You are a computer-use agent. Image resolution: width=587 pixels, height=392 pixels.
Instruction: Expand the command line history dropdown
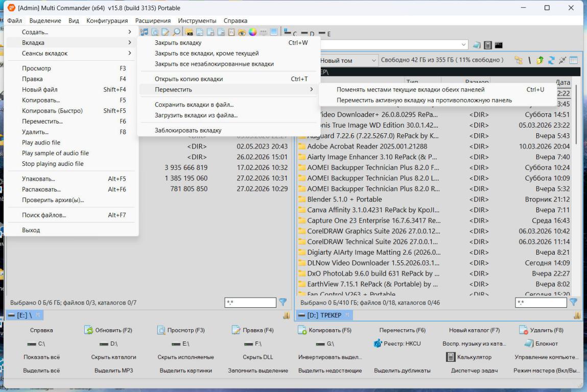pyautogui.click(x=464, y=45)
